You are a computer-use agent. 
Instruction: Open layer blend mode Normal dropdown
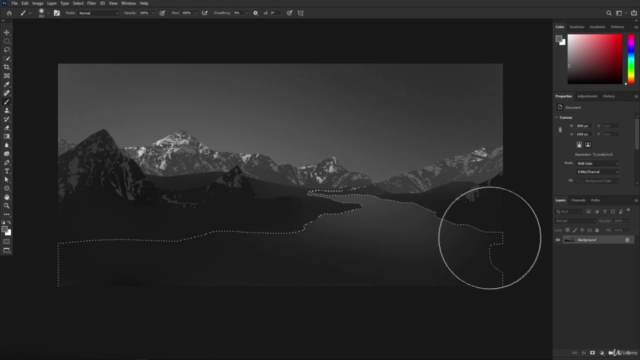coord(575,221)
